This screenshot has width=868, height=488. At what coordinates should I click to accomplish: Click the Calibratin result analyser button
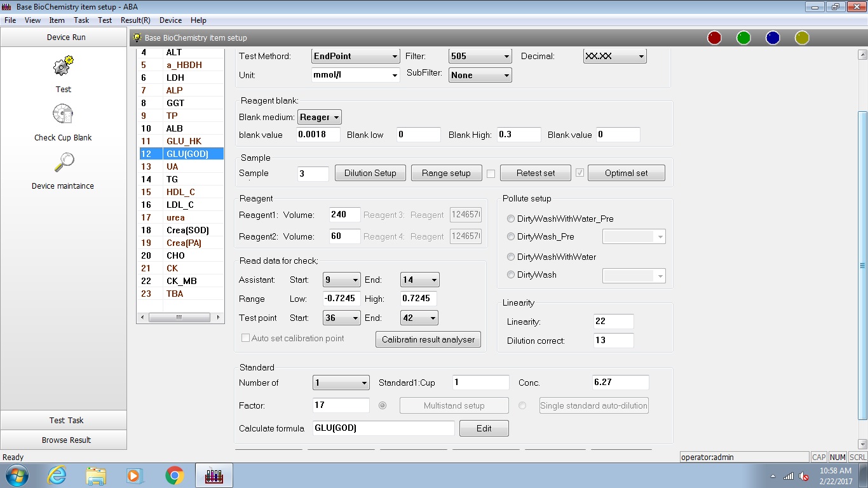428,339
